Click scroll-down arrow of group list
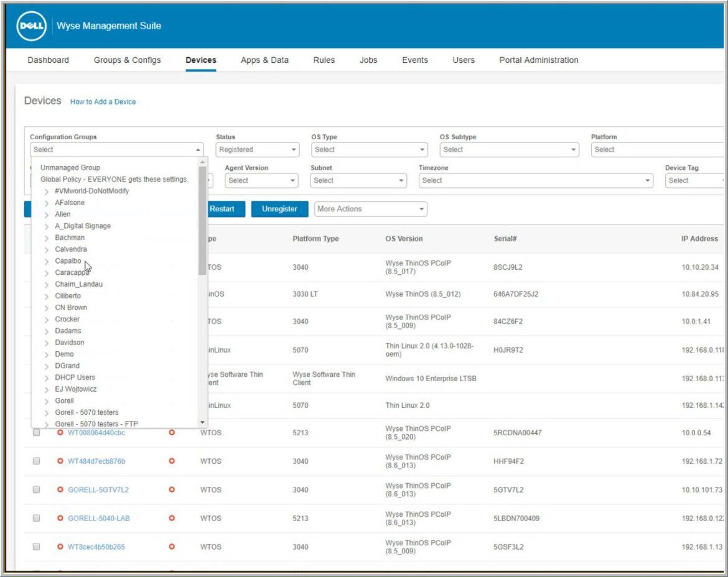The height and width of the screenshot is (577, 728). click(202, 422)
